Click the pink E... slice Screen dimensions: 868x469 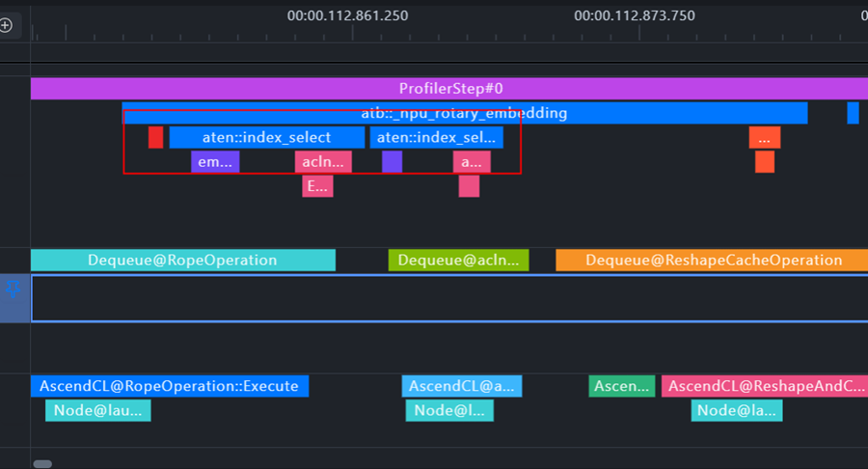click(317, 186)
